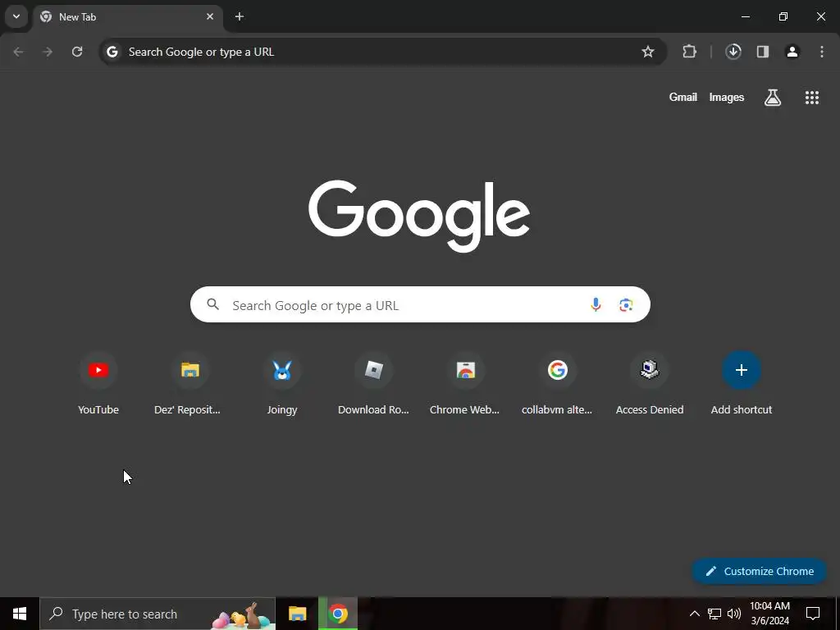Click the Customize Chrome button
Viewport: 840px width, 630px height.
pyautogui.click(x=759, y=571)
